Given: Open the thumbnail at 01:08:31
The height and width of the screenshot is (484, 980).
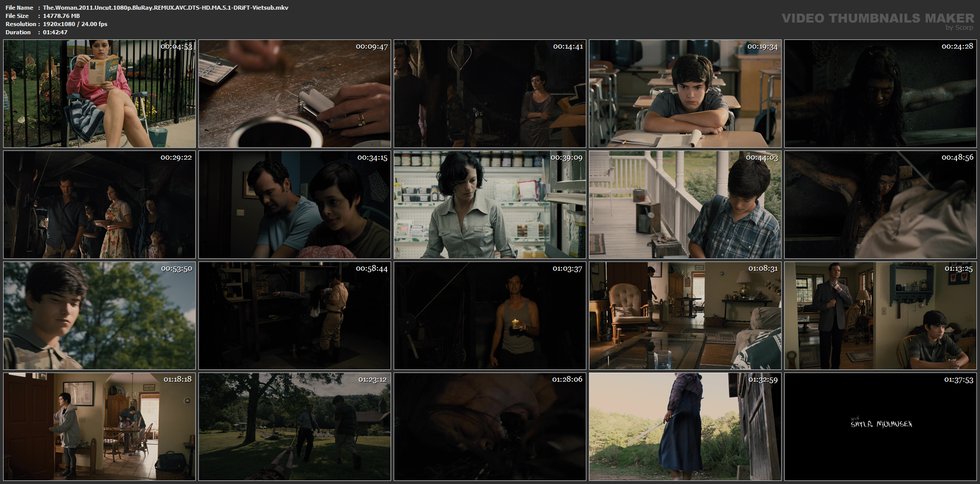Looking at the screenshot, I should [685, 316].
